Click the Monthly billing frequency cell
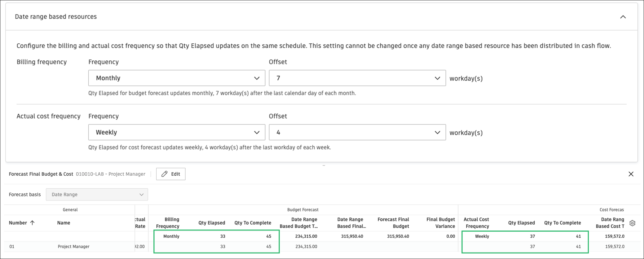Viewport: 644px width, 259px height. pos(171,236)
